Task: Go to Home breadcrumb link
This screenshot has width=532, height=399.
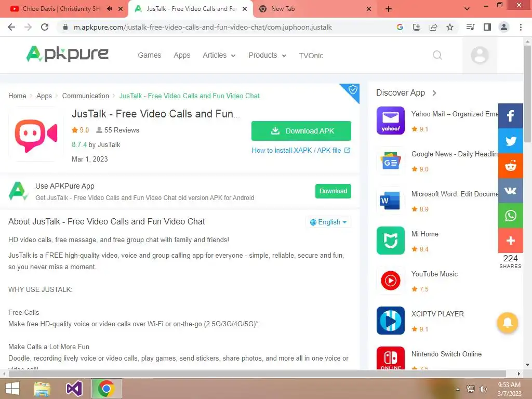Action: coord(17,96)
